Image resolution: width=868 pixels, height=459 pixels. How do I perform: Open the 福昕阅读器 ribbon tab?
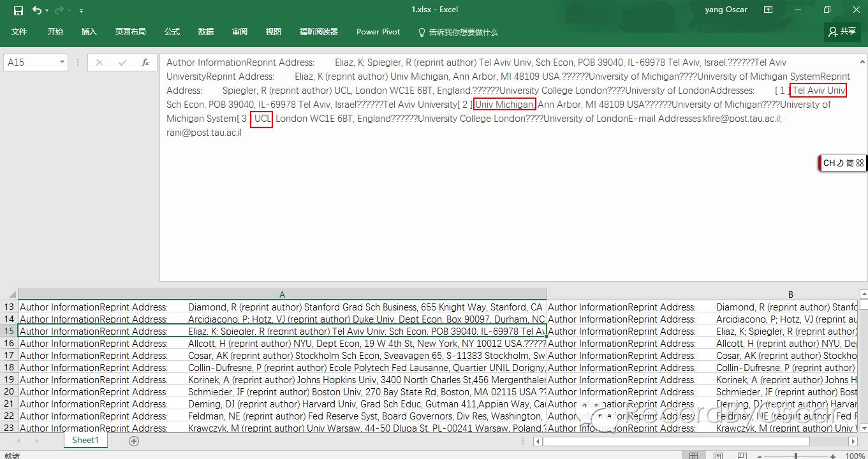319,32
